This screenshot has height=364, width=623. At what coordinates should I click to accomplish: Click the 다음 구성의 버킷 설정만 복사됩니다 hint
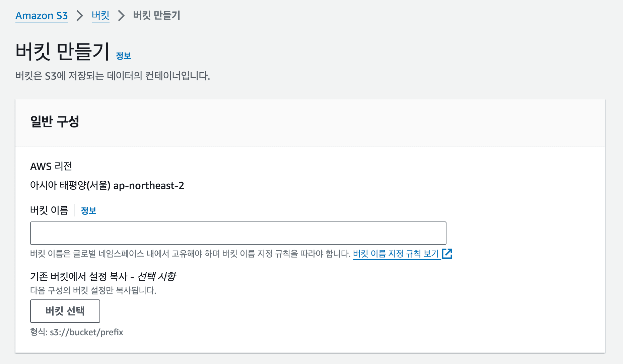pos(93,290)
